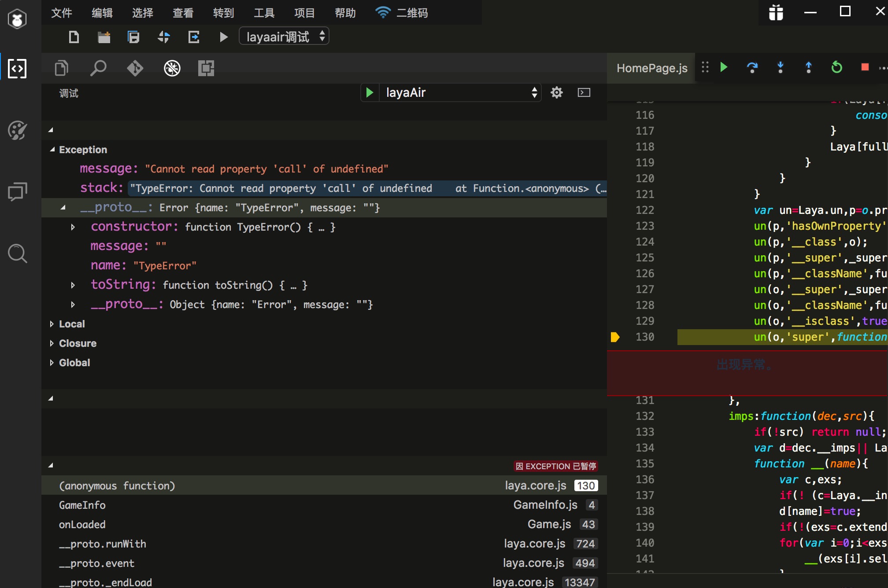The image size is (888, 588).
Task: Click the Step Into debug arrow
Action: [780, 67]
